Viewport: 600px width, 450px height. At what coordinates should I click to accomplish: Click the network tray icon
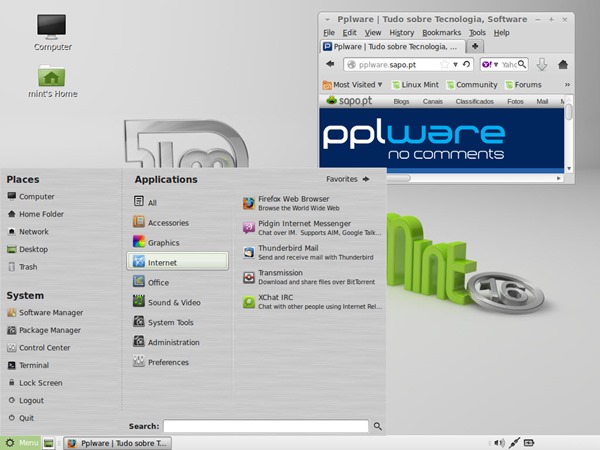(x=514, y=443)
